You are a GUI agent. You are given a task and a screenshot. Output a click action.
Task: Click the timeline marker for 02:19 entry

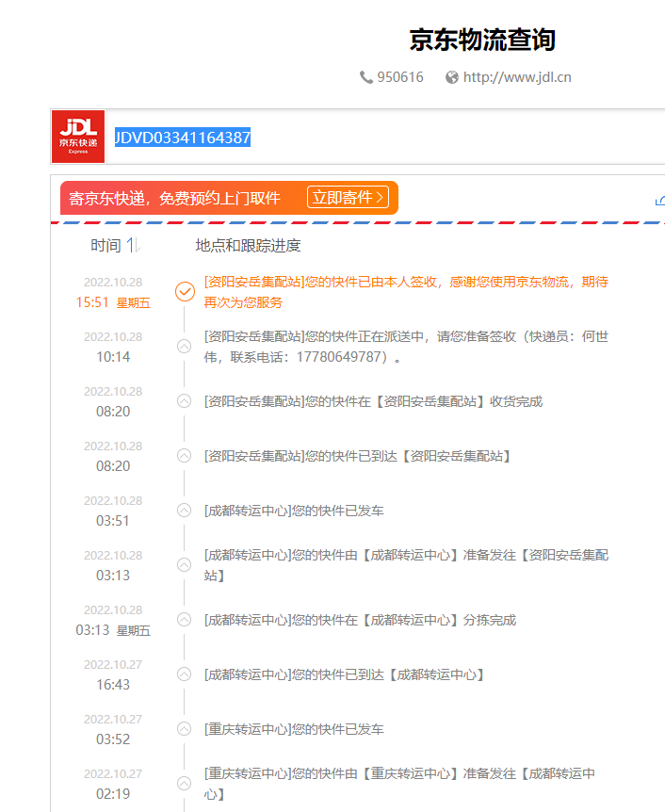(x=184, y=783)
